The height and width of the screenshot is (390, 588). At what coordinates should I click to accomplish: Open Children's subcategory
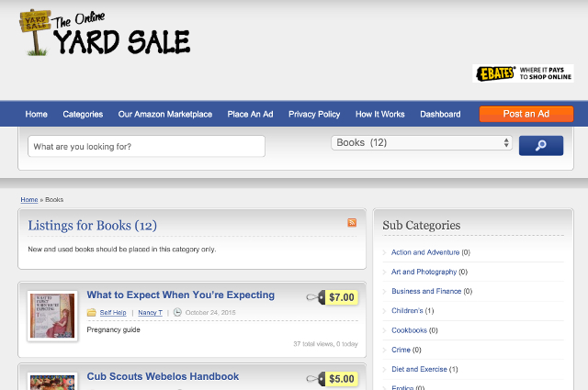click(407, 311)
